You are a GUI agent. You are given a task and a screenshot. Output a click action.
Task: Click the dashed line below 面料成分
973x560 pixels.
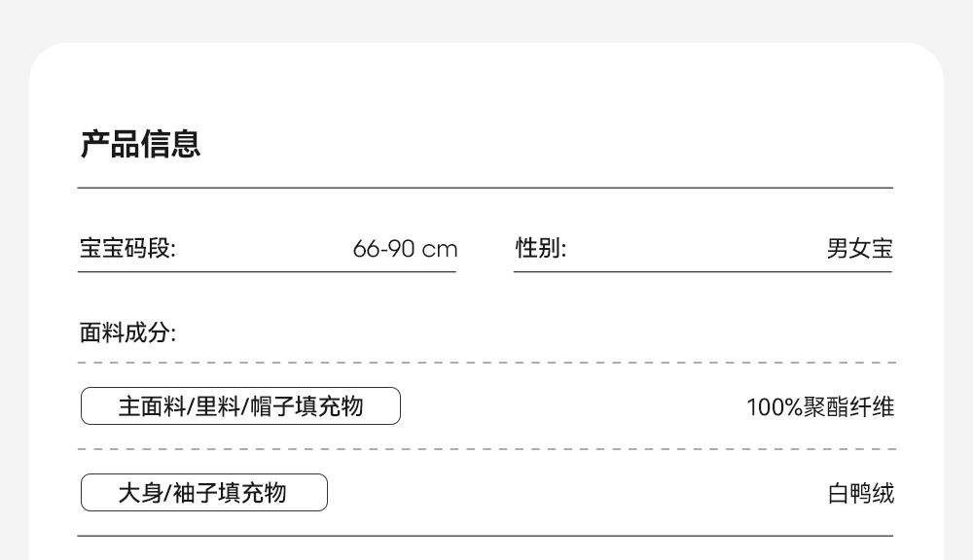click(x=485, y=363)
